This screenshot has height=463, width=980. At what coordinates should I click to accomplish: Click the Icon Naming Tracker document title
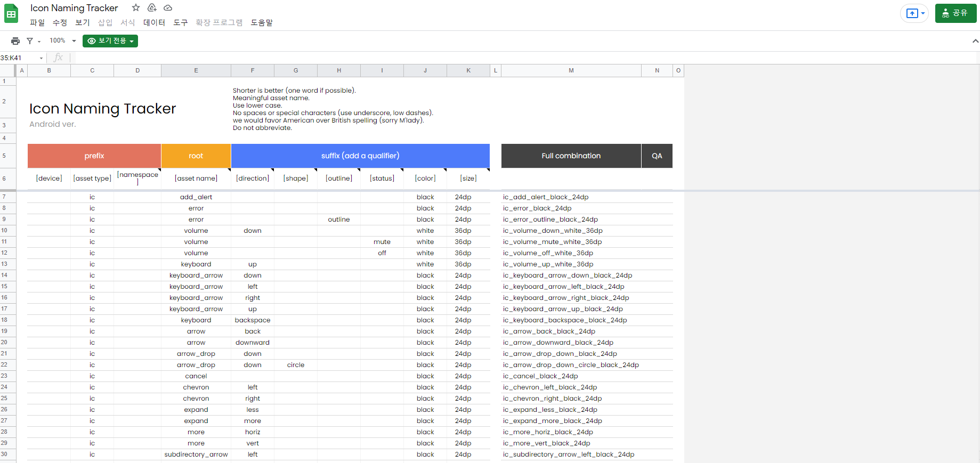click(74, 8)
